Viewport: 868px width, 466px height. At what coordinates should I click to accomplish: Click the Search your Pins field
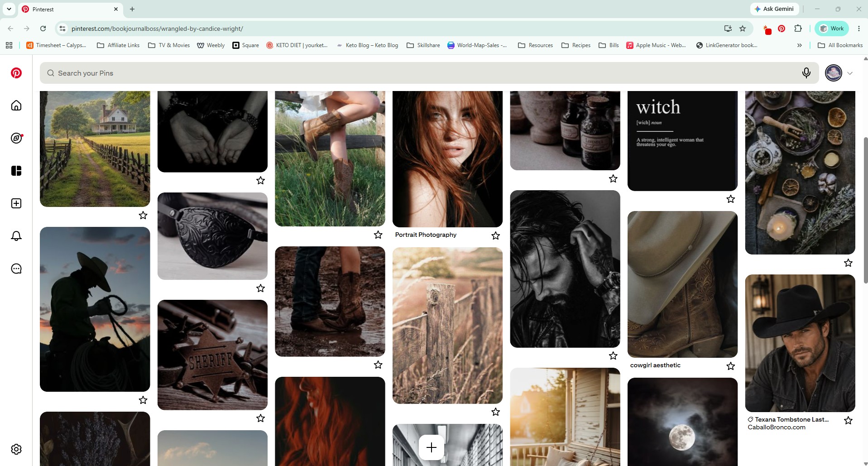tap(421, 73)
